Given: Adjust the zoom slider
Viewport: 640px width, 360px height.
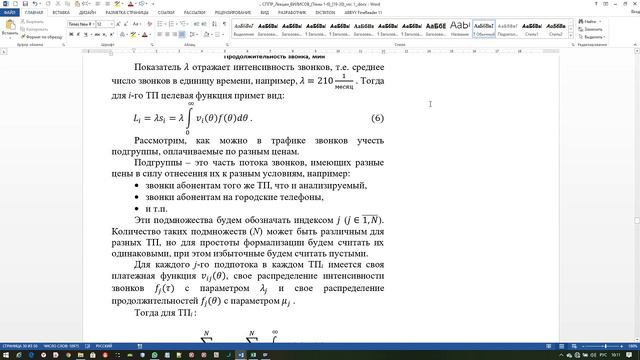Looking at the screenshot, I should (x=605, y=346).
